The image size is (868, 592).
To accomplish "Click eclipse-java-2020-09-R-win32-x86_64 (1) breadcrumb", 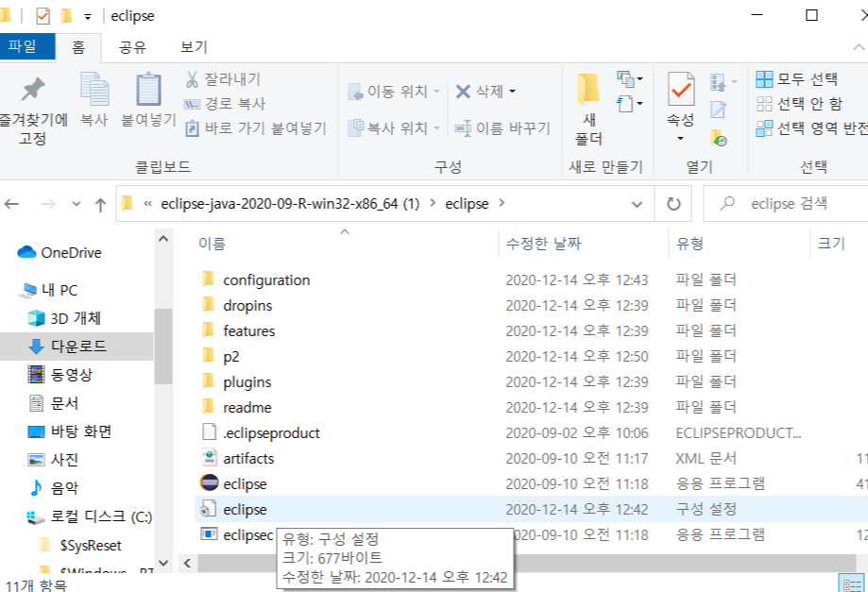I will point(290,204).
